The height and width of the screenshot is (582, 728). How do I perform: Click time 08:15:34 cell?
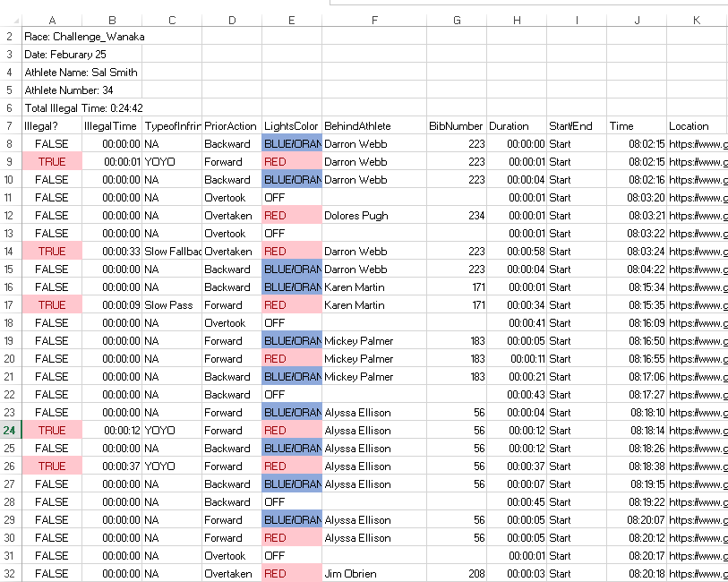tap(637, 287)
